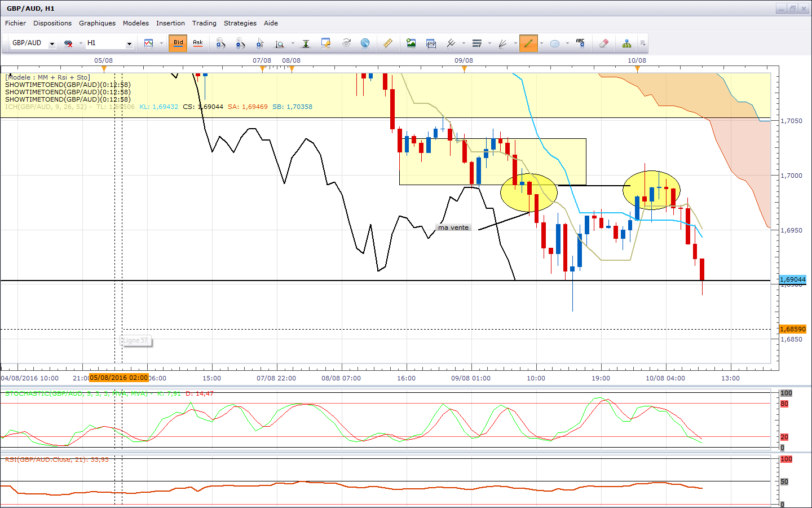Click the chart window template icon

pyautogui.click(x=431, y=43)
